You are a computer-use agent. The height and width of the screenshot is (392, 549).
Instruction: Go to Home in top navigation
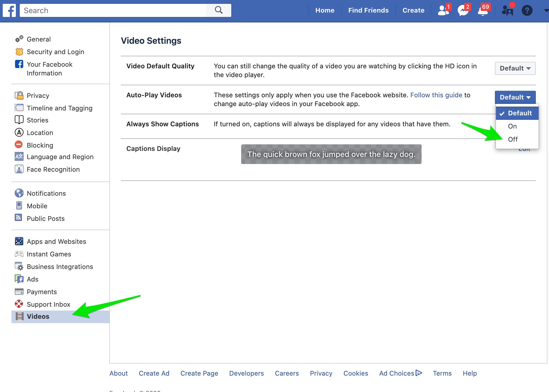tap(325, 10)
